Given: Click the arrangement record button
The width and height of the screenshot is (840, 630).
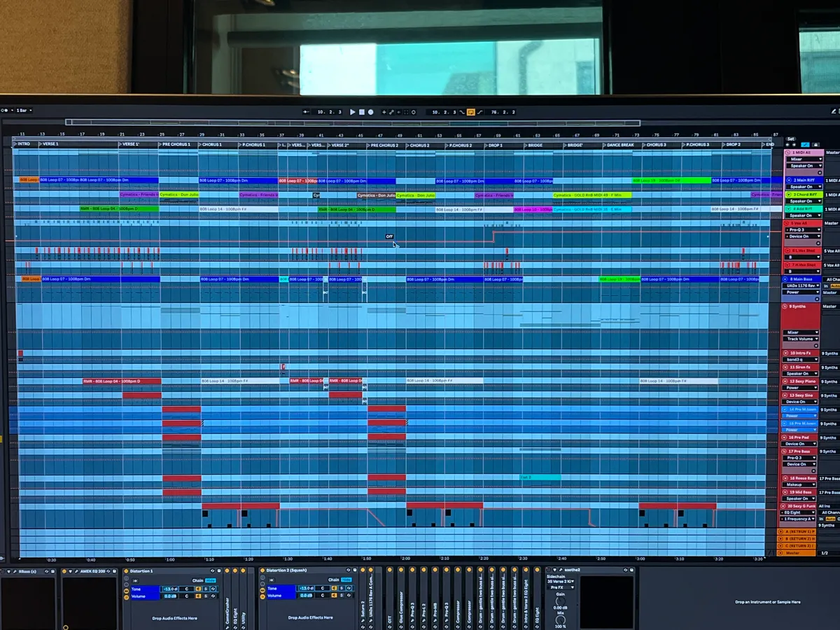Looking at the screenshot, I should (x=370, y=112).
